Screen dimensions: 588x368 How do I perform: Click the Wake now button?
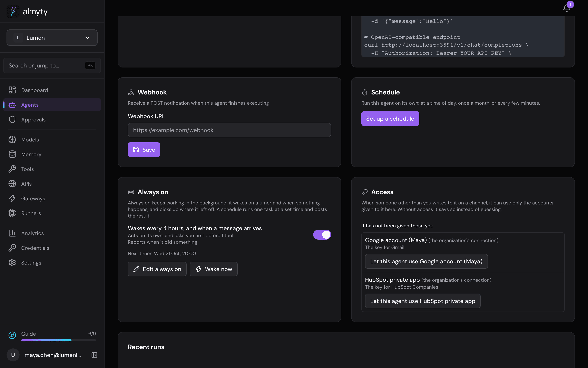pyautogui.click(x=214, y=269)
